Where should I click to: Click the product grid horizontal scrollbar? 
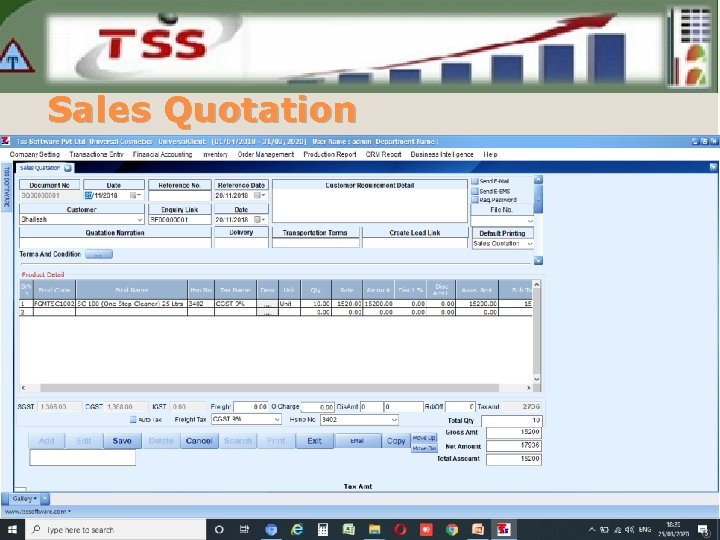click(x=269, y=388)
